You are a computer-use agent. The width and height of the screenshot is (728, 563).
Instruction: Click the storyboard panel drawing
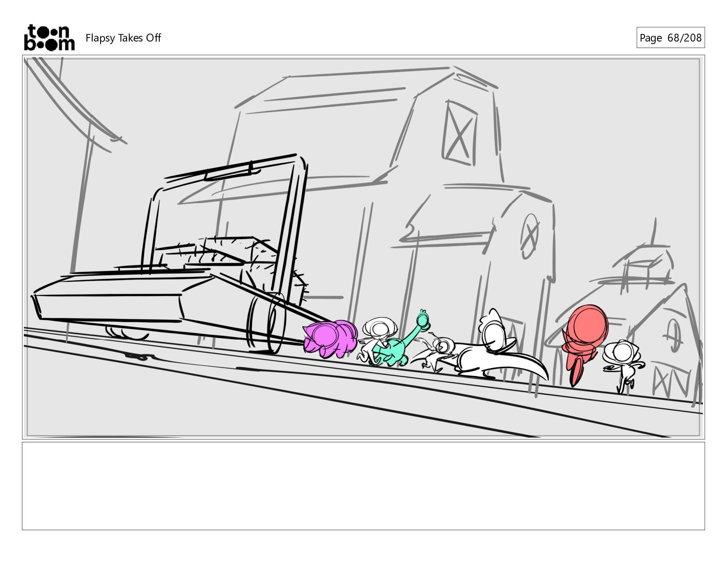[363, 247]
